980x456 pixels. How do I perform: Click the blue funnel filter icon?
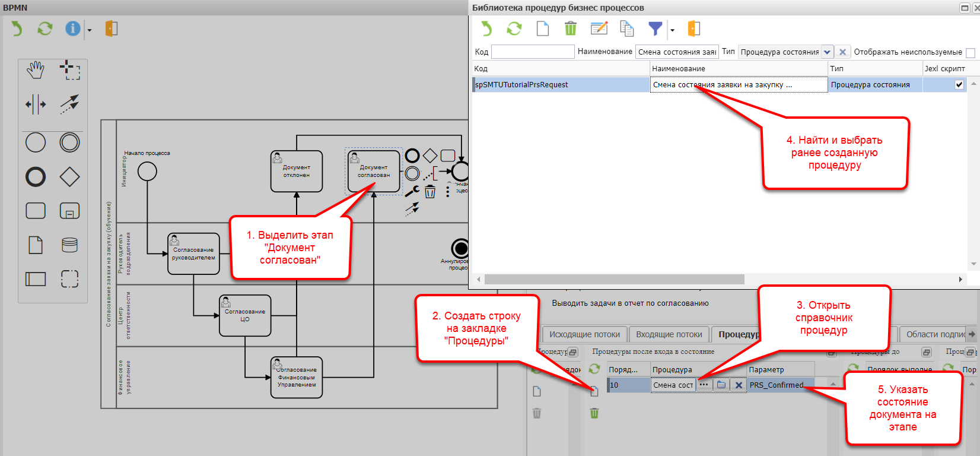tap(655, 28)
